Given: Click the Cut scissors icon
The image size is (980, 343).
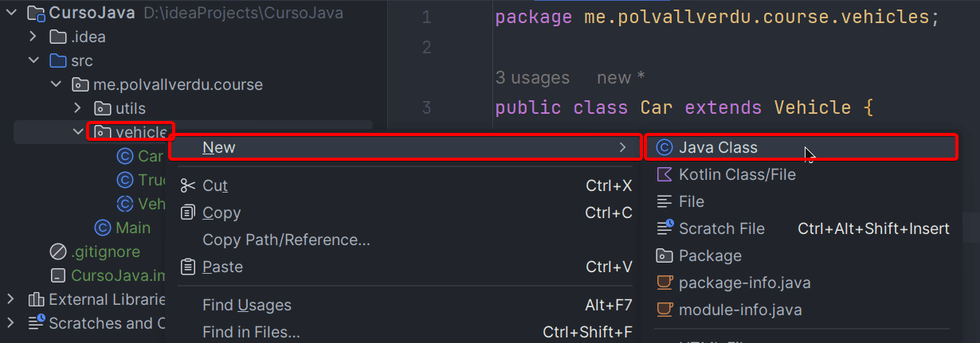Looking at the screenshot, I should click(x=188, y=185).
